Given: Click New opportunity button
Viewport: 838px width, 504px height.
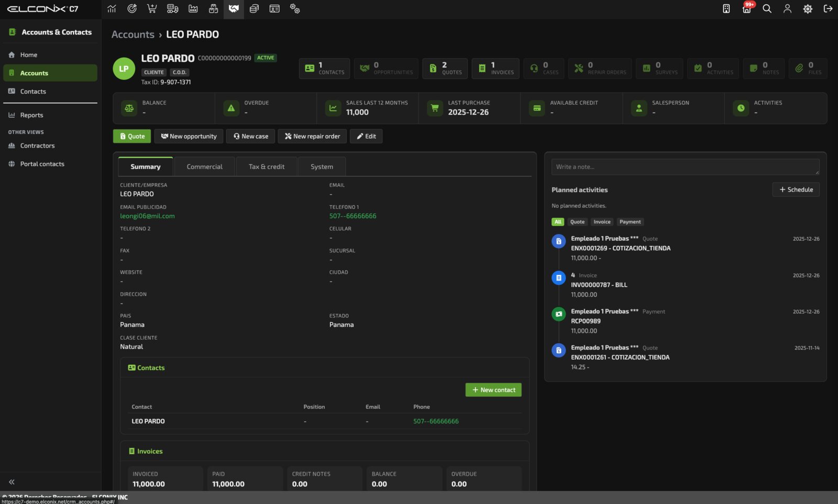Looking at the screenshot, I should [x=189, y=137].
